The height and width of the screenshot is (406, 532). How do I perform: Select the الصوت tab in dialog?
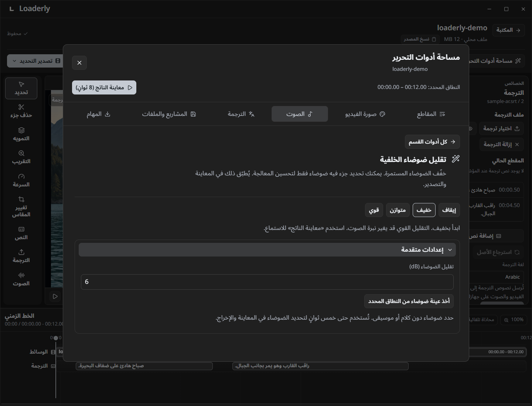(300, 114)
